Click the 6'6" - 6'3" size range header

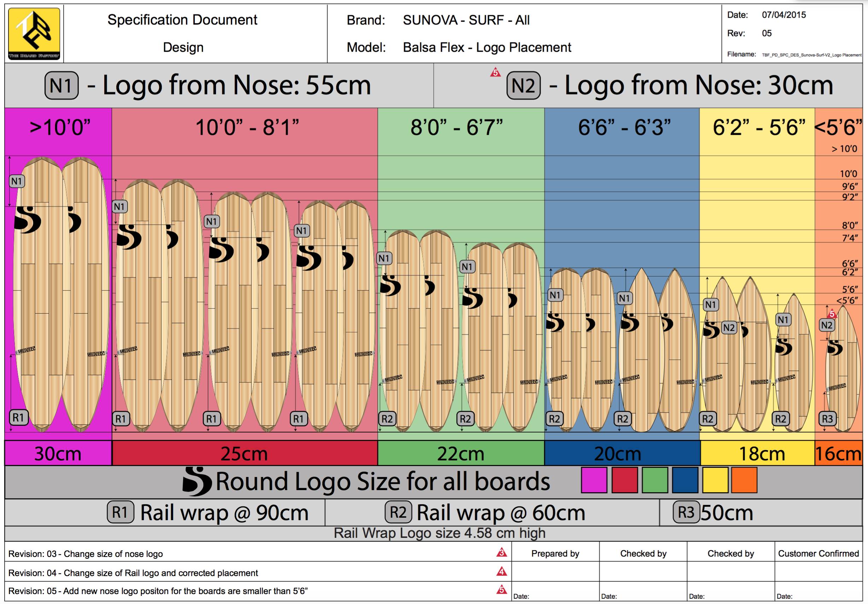(x=624, y=127)
